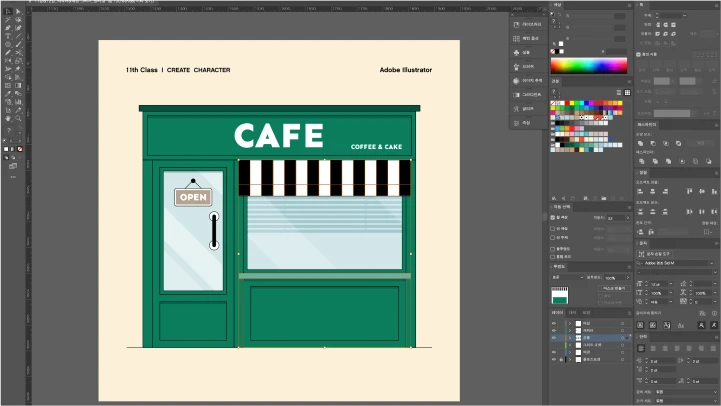The height and width of the screenshot is (406, 721).
Task: Select the Paintbrush tool
Action: coord(18,45)
